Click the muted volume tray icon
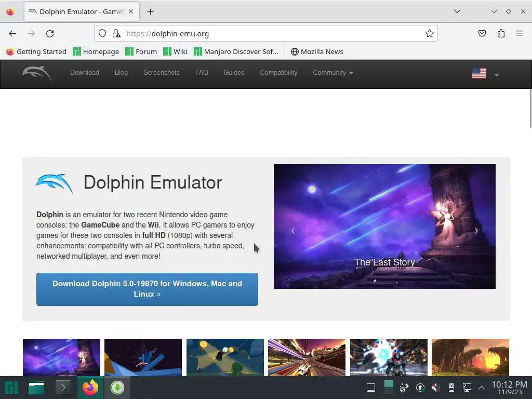Image resolution: width=532 pixels, height=399 pixels. point(436,388)
